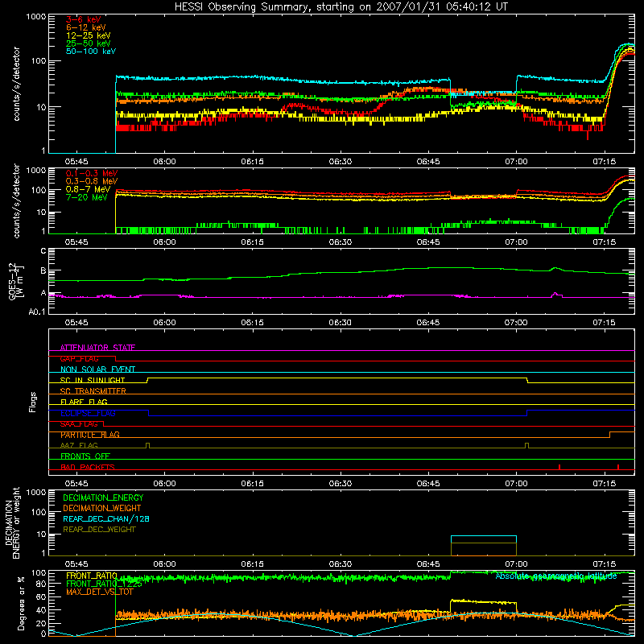
Task: Click the DECIMATION ENERGY or weight axis title
Action: click(12, 522)
